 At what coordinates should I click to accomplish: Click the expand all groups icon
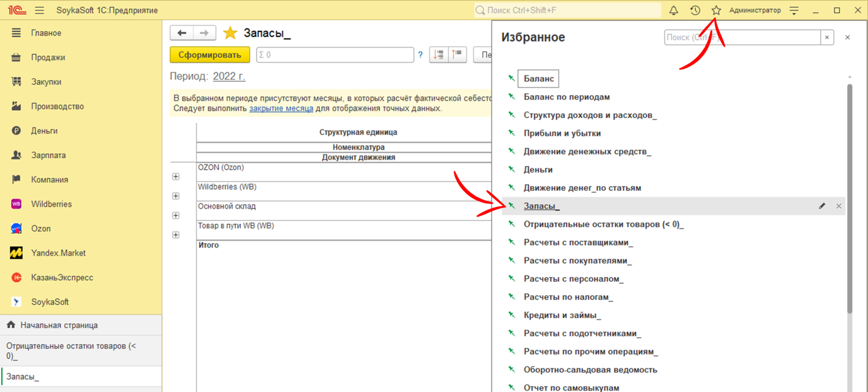coord(457,54)
